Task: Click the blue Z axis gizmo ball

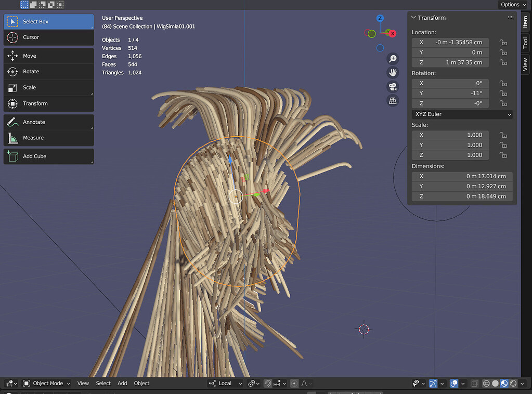Action: click(380, 18)
